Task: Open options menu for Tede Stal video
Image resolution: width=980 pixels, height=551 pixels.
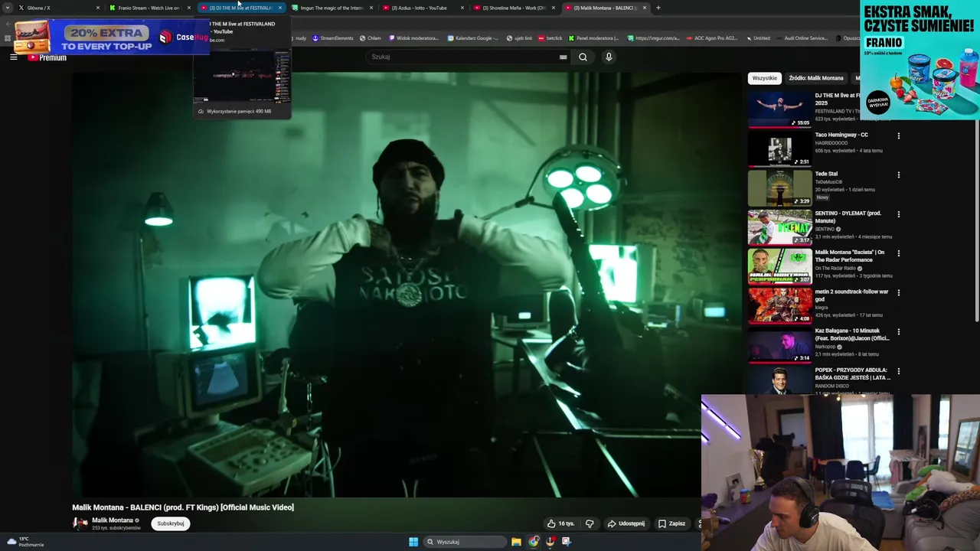Action: point(898,175)
